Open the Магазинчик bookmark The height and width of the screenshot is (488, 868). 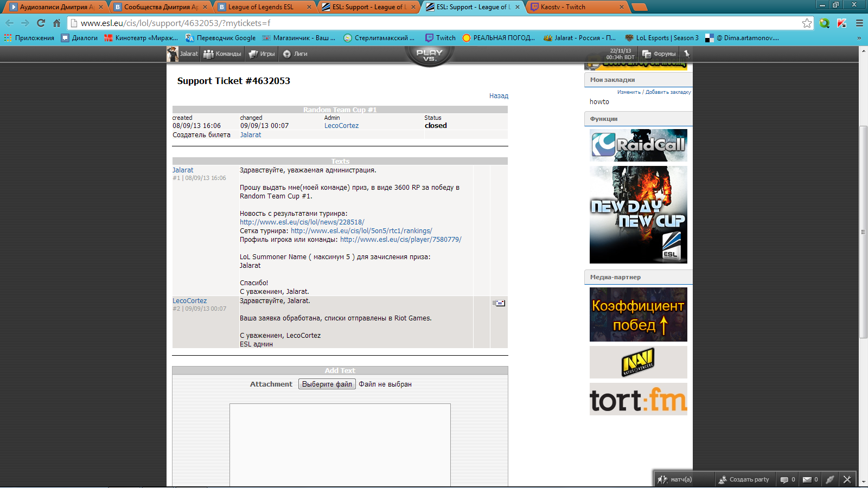(299, 38)
